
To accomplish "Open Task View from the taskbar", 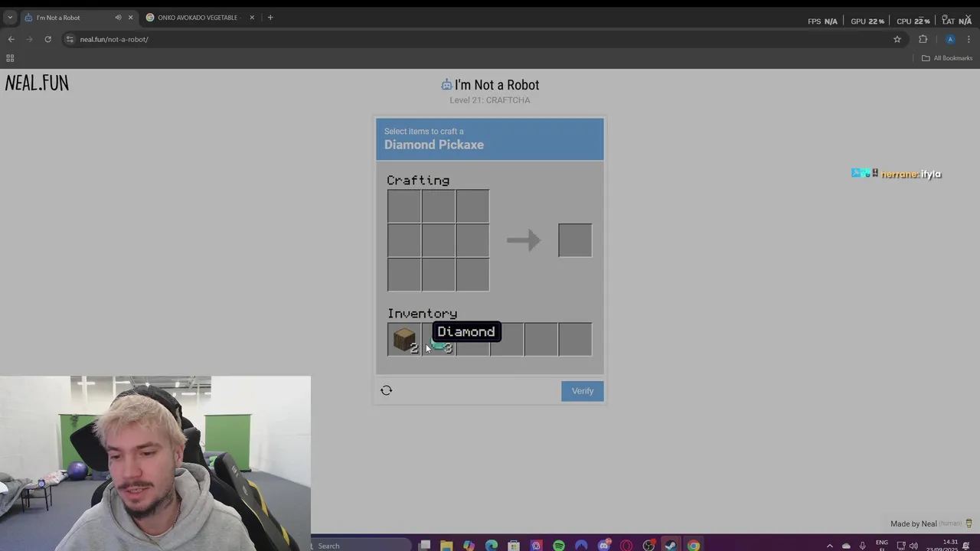I will [424, 546].
